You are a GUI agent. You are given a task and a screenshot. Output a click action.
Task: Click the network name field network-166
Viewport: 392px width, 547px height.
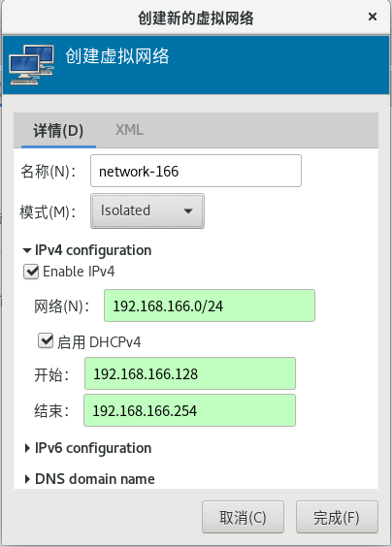[x=196, y=171]
